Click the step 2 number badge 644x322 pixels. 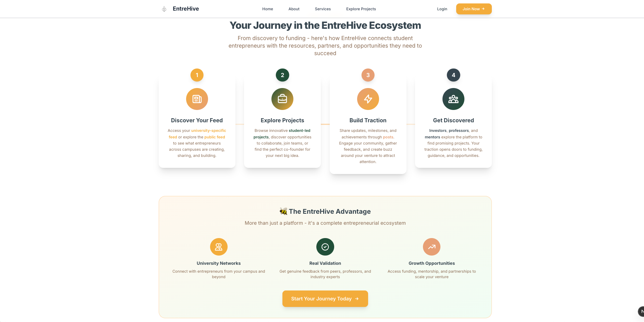[x=282, y=75]
